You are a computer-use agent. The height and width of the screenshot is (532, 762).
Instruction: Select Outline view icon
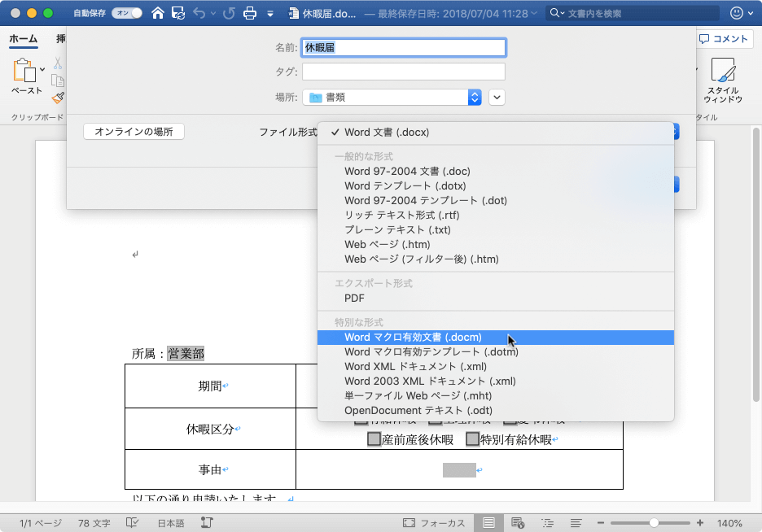pyautogui.click(x=548, y=523)
